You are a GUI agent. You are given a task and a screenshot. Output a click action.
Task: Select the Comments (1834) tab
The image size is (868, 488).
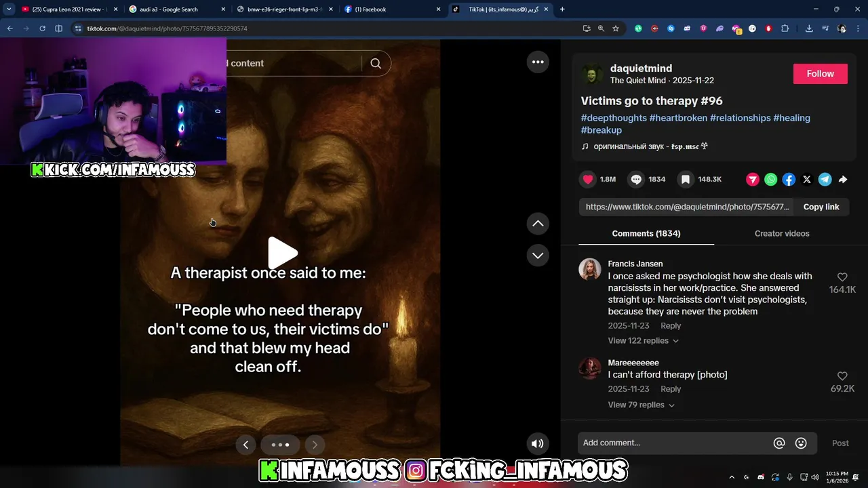click(x=646, y=233)
